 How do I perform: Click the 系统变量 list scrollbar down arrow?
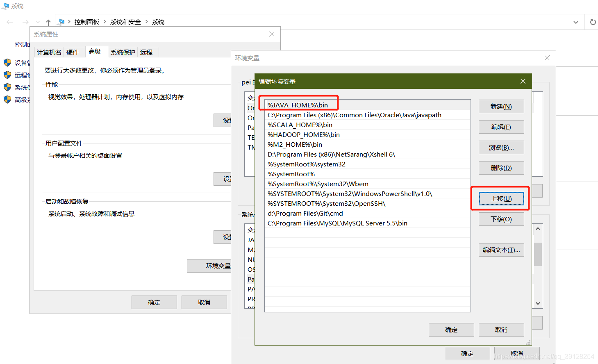click(537, 303)
